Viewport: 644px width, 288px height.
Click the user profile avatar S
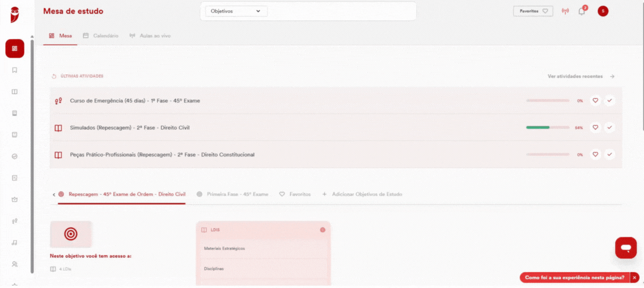603,11
